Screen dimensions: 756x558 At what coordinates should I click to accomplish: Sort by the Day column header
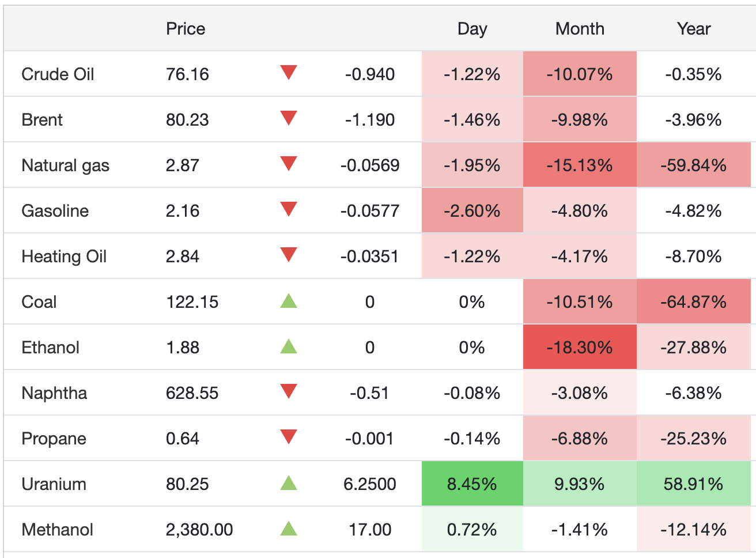472,29
